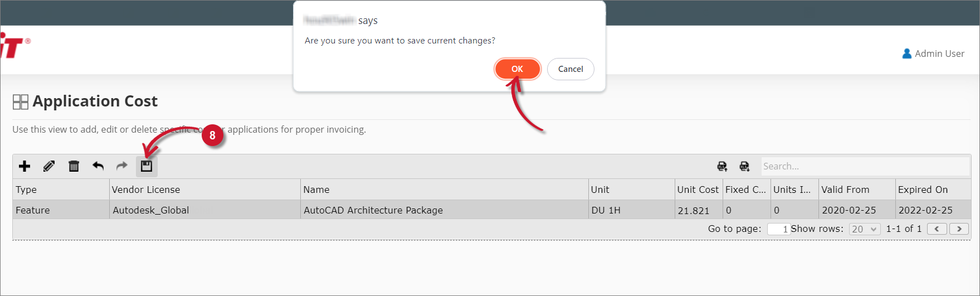Click the Redo arrow icon
The height and width of the screenshot is (296, 980).
[x=122, y=166]
